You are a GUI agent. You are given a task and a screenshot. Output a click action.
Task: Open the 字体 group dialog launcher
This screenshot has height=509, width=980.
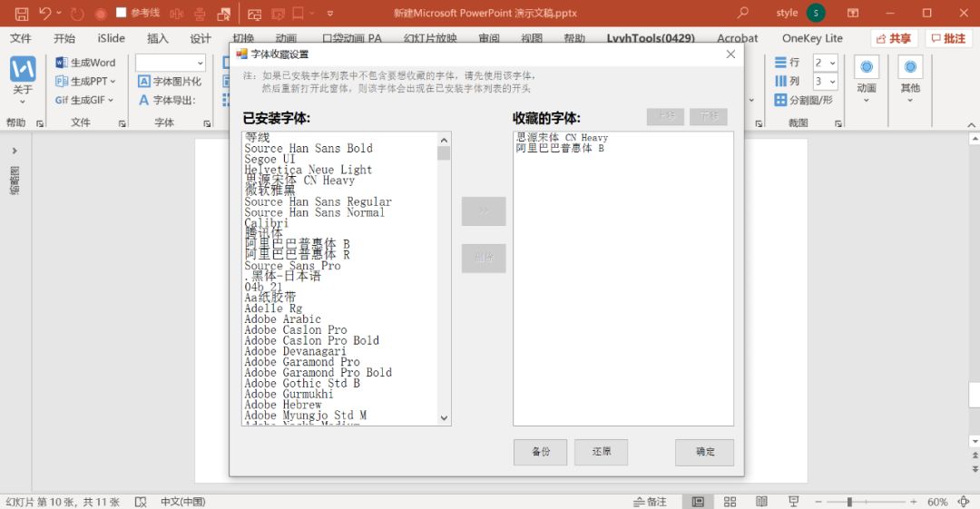[207, 123]
